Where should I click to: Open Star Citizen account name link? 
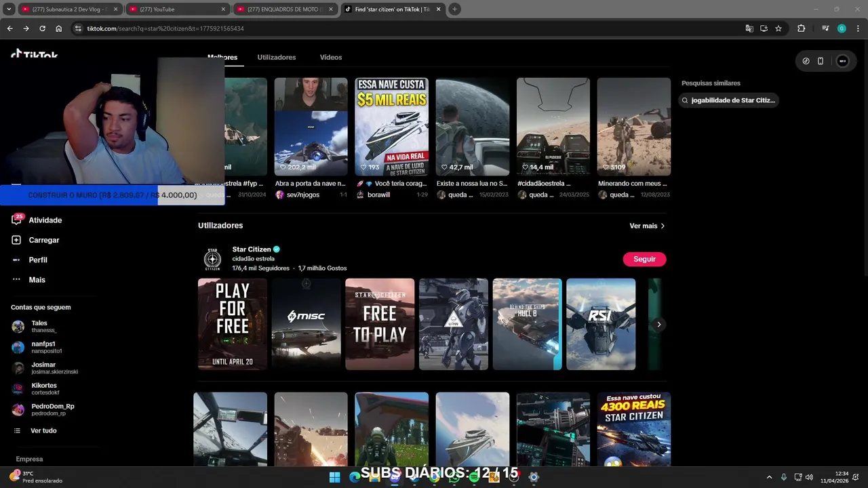coord(252,249)
